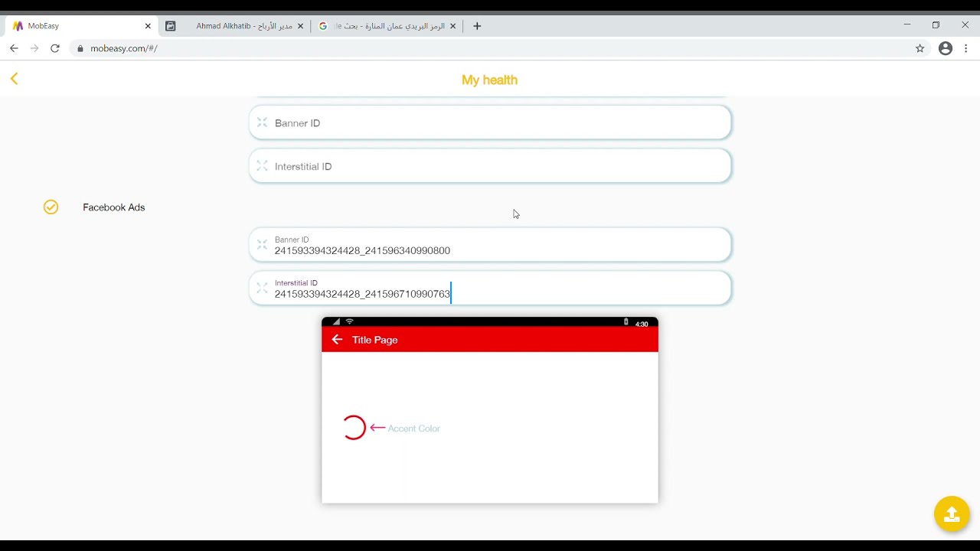
Task: Bookmark this page with the star icon
Action: (920, 48)
